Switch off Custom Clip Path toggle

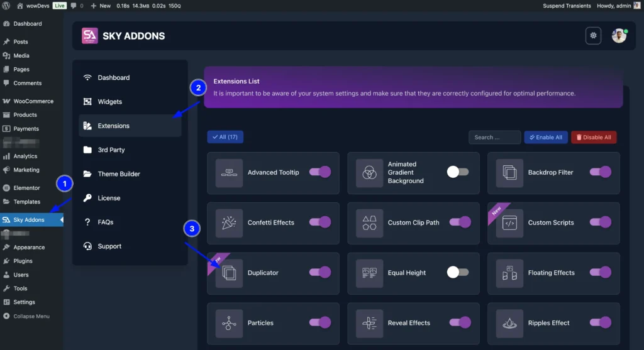coord(460,222)
